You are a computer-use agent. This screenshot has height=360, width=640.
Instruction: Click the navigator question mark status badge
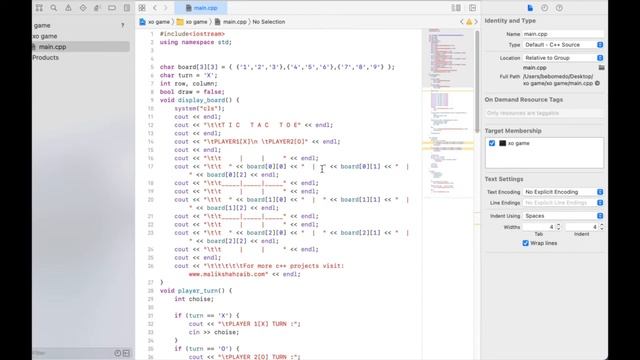[122, 25]
